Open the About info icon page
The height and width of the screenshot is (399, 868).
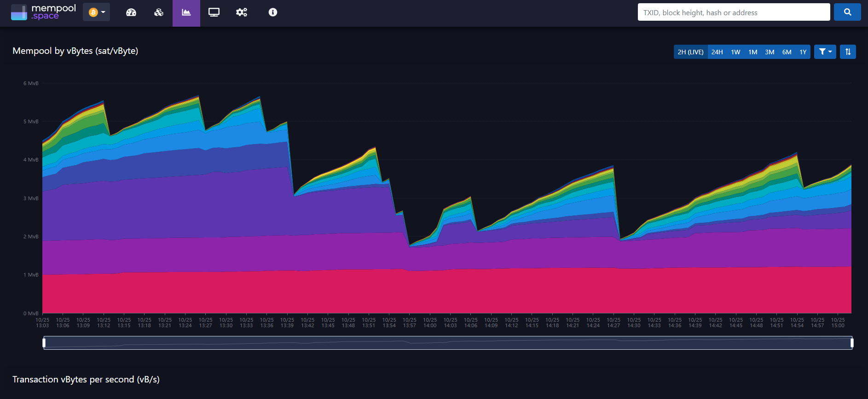tap(273, 12)
